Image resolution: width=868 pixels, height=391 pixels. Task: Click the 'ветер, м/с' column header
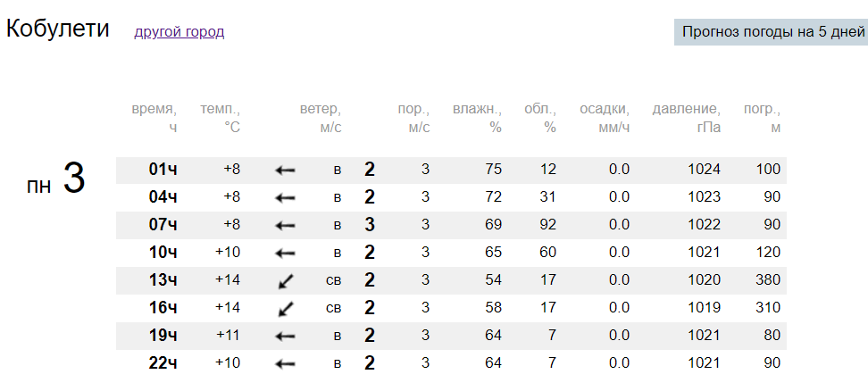(321, 119)
